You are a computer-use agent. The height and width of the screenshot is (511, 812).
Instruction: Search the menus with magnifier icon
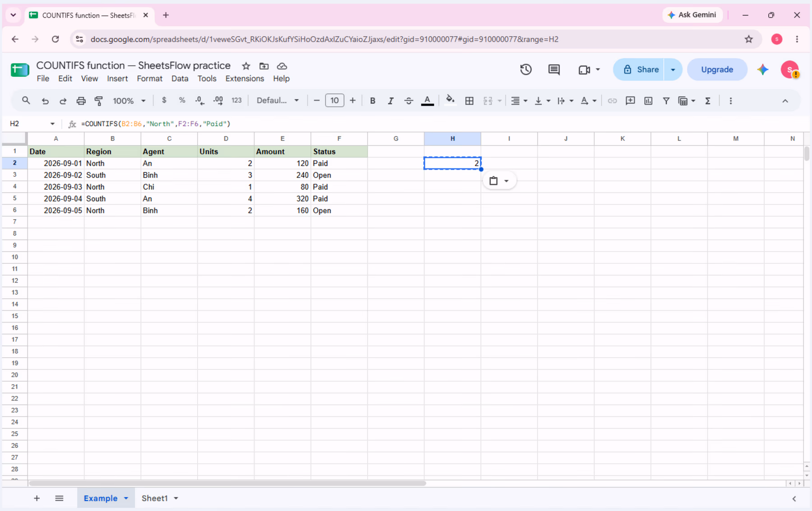[26, 101]
